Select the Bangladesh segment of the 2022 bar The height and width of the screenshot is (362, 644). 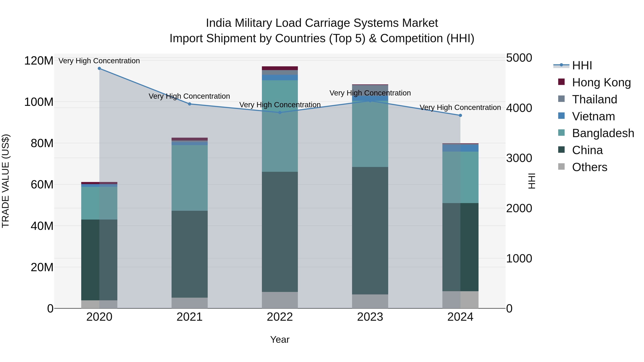click(280, 126)
